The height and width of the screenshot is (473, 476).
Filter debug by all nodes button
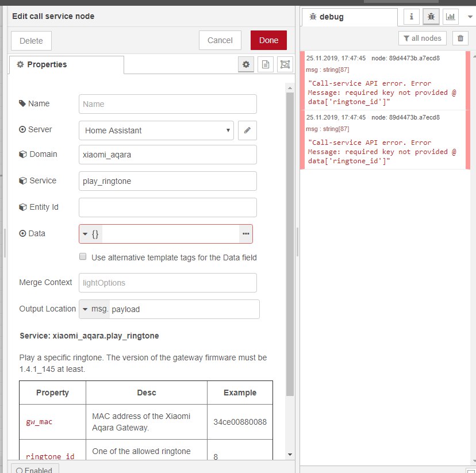(423, 39)
